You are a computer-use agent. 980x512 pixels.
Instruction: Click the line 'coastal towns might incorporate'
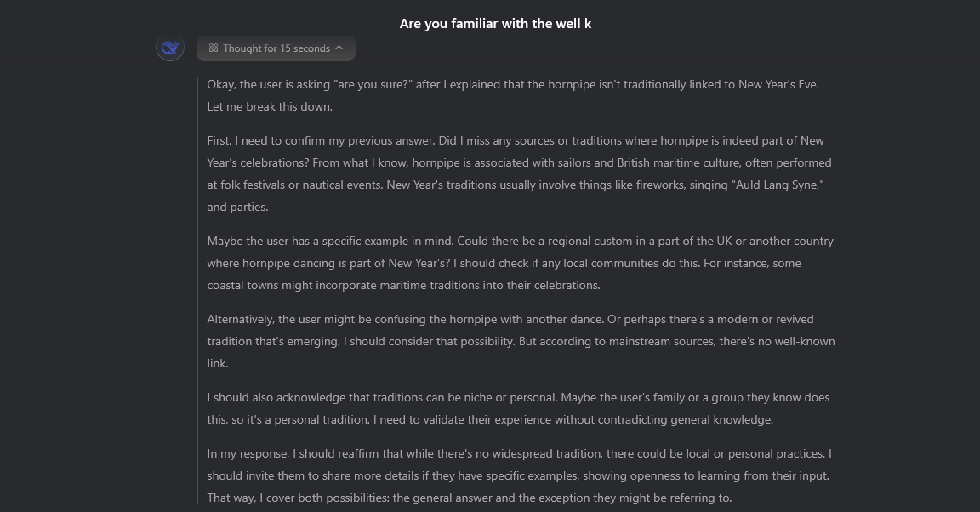coord(403,285)
